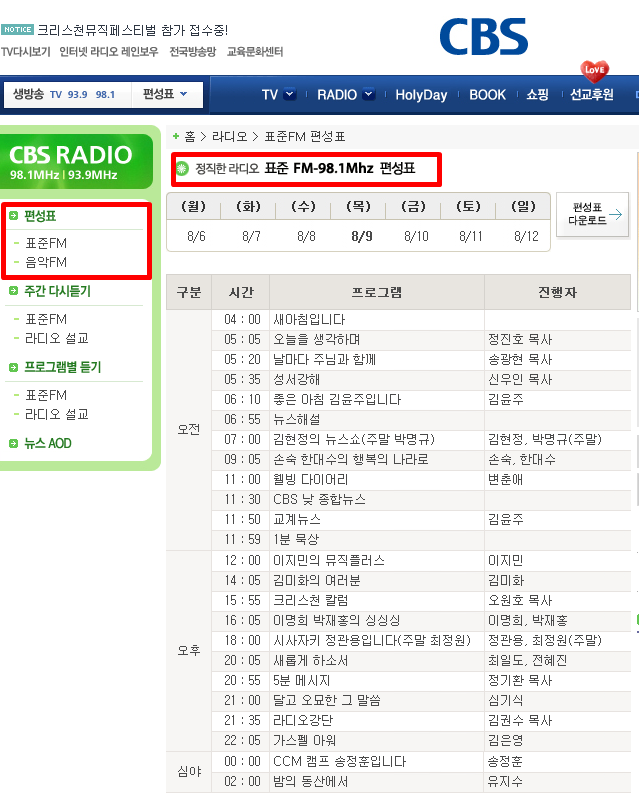Click the CBS logo
Viewport: 639px width, 803px height.
(484, 37)
